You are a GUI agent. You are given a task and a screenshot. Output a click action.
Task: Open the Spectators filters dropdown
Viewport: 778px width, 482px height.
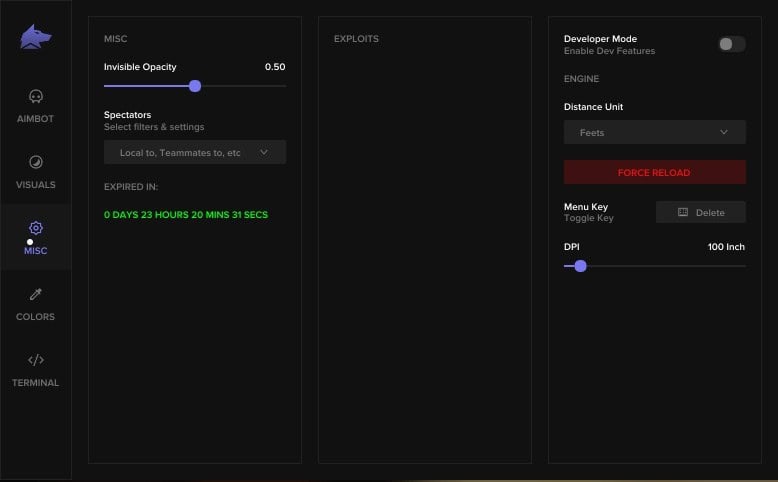194,153
